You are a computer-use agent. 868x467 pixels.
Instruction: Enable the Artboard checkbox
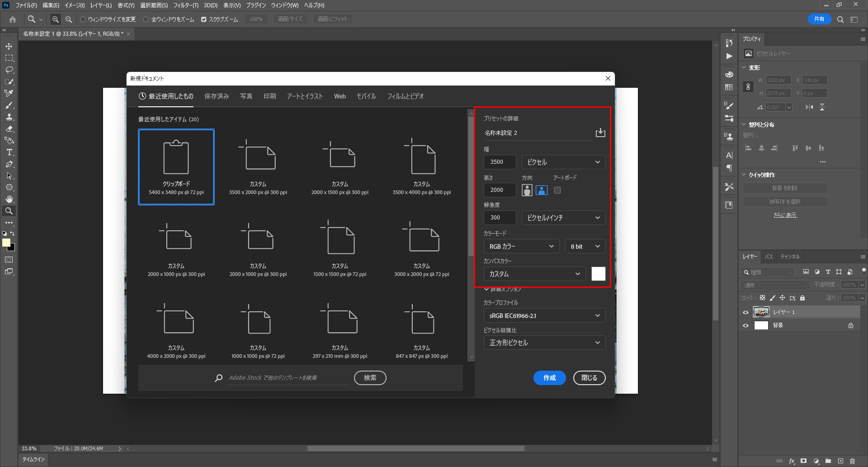(557, 190)
